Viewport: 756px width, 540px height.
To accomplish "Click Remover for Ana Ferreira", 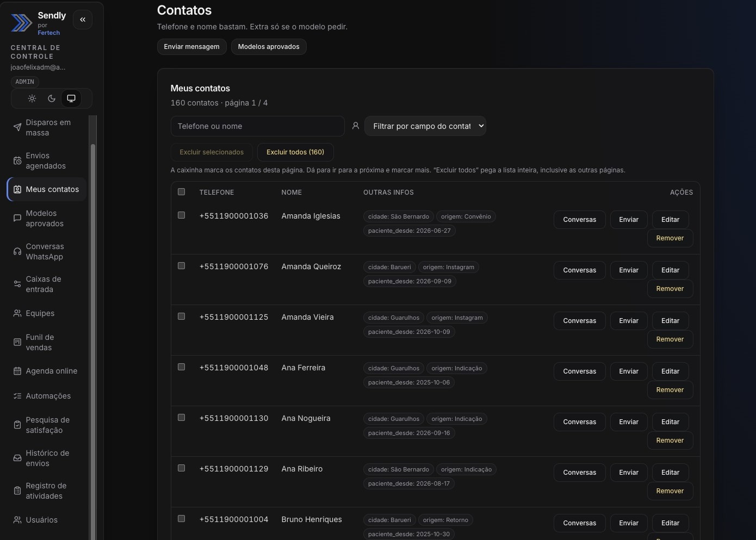I will pos(670,390).
